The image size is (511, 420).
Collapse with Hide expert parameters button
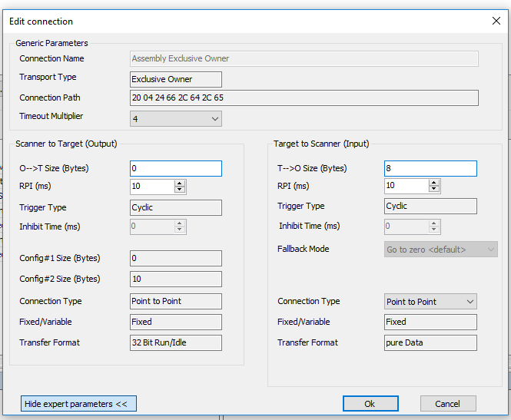pos(78,404)
